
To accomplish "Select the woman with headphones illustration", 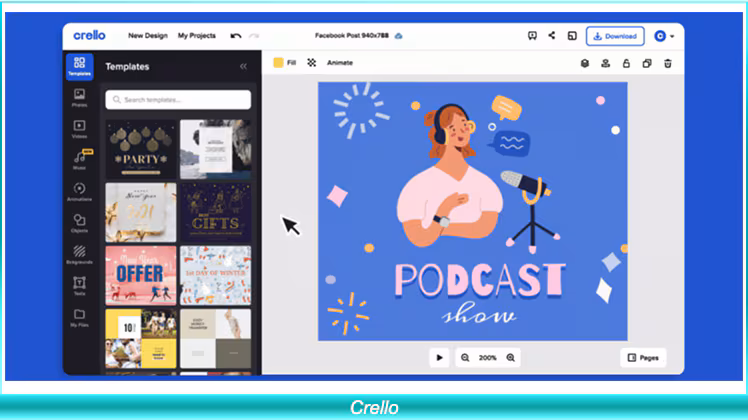I will pos(450,174).
